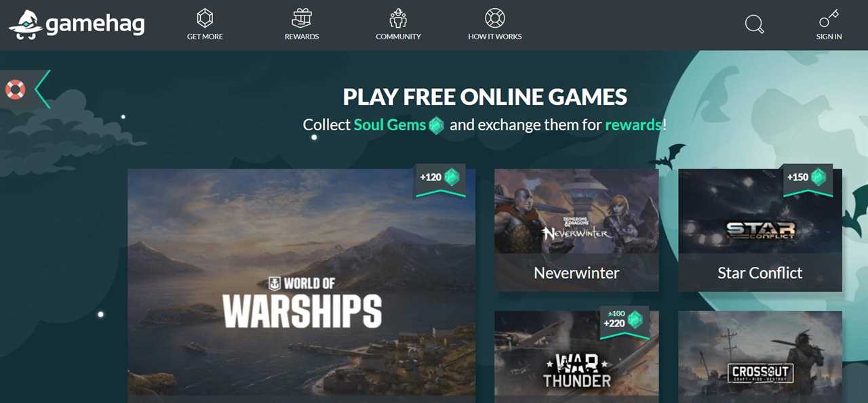Select the GET MORE menu label
The width and height of the screenshot is (868, 403).
coord(205,37)
